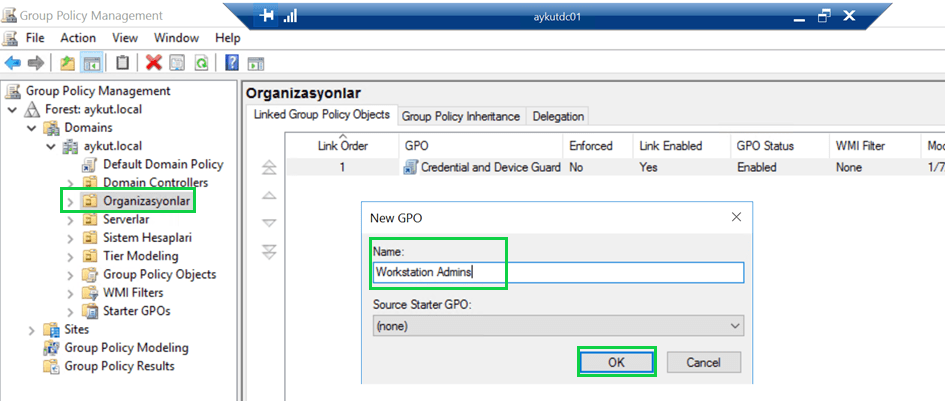Click the blue Help question mark icon

click(x=232, y=63)
